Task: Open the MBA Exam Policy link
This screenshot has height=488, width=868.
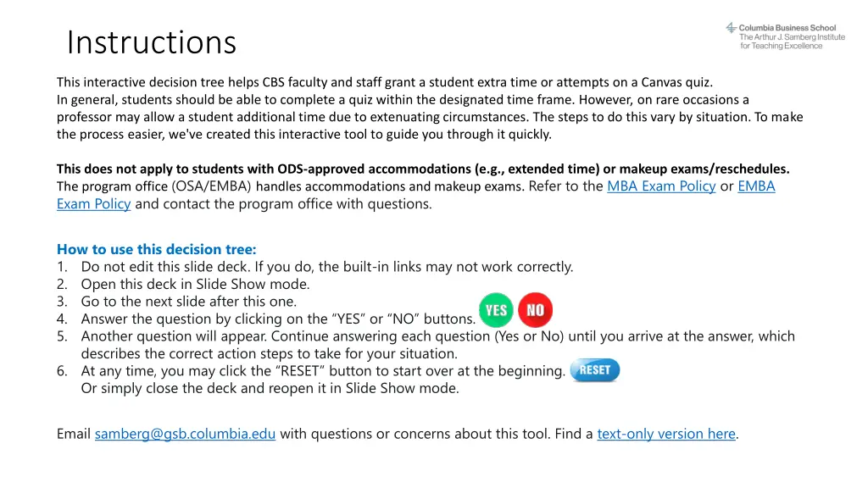Action: [x=661, y=186]
